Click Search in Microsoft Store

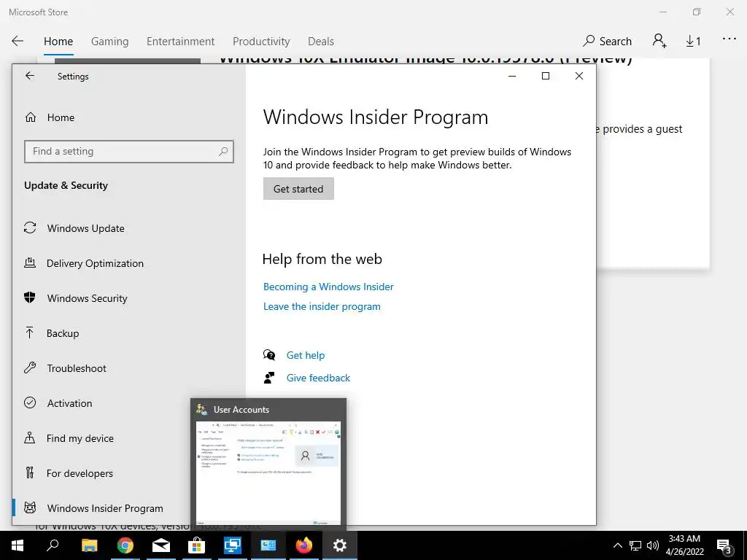click(x=608, y=42)
